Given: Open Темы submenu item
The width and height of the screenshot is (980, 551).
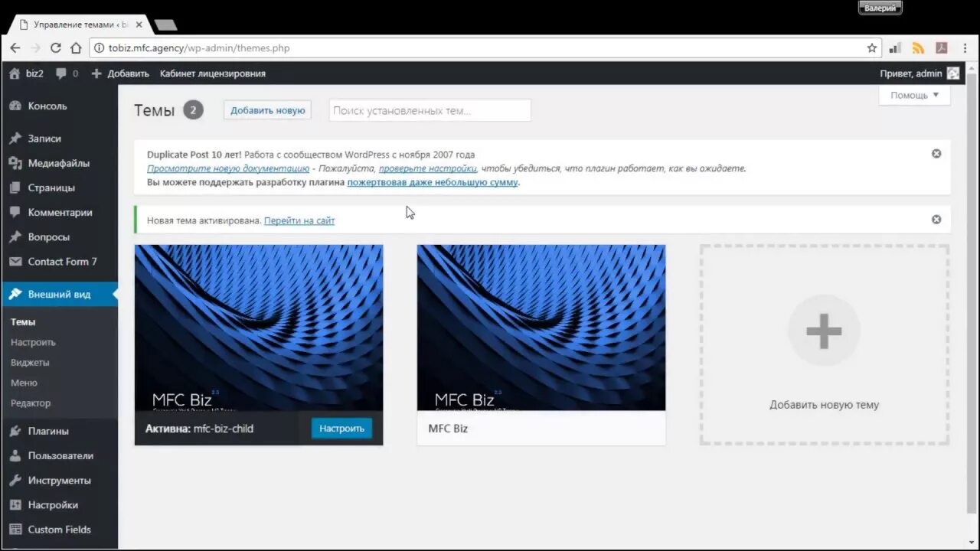Looking at the screenshot, I should tap(23, 322).
